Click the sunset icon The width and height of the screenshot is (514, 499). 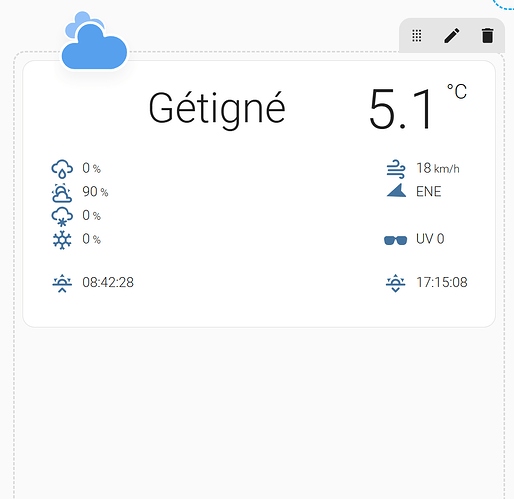click(396, 283)
